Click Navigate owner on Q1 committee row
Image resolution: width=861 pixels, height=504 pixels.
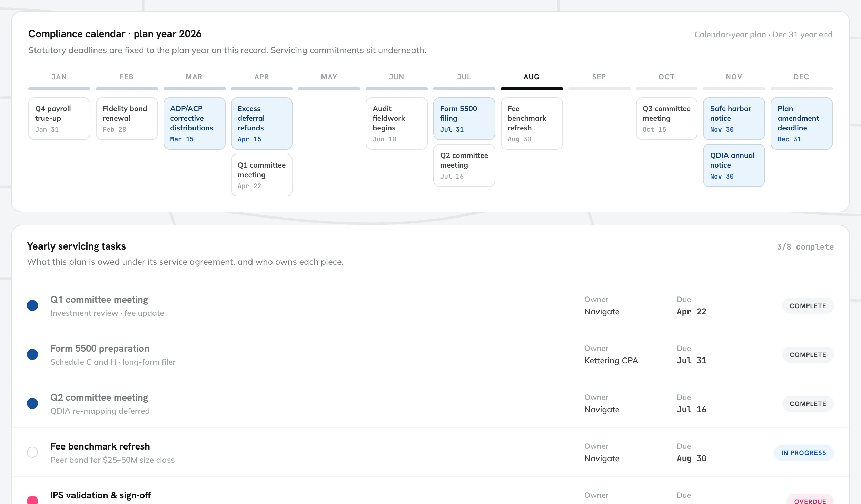(x=602, y=311)
